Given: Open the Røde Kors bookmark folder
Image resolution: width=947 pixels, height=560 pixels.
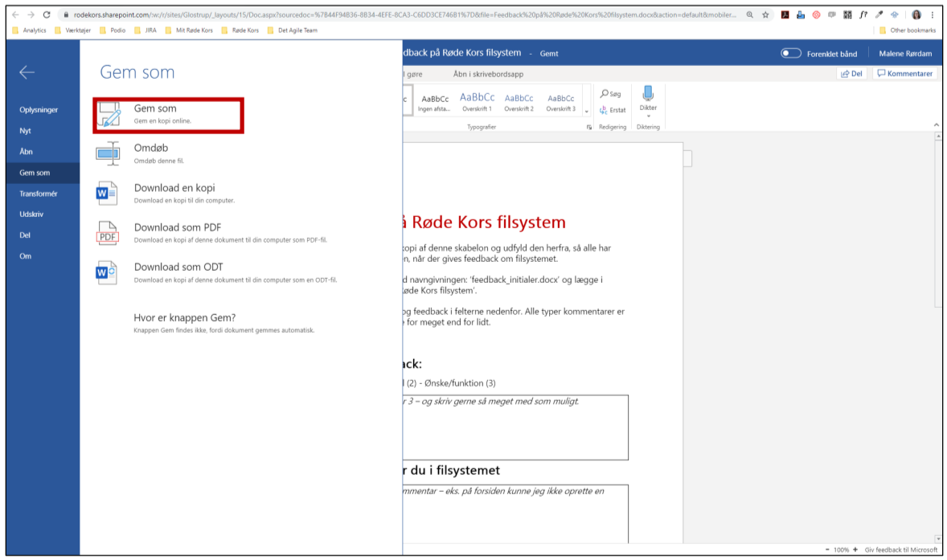Looking at the screenshot, I should point(240,31).
